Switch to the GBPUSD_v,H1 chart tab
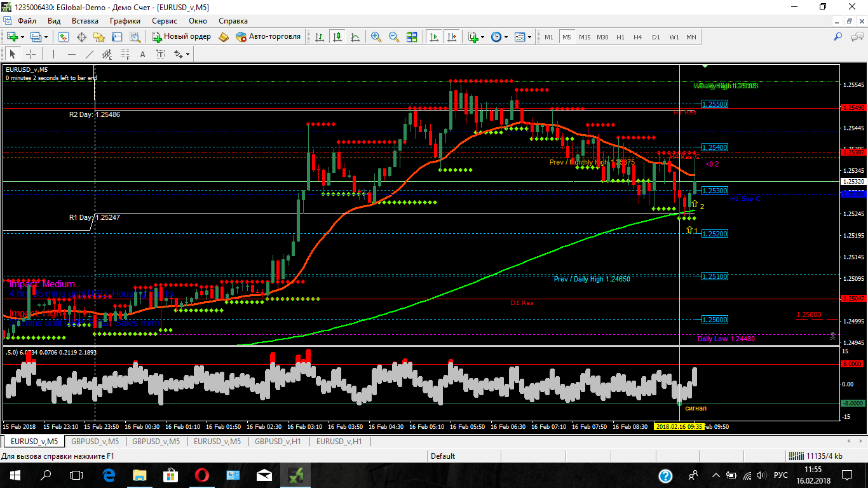 pyautogui.click(x=278, y=441)
